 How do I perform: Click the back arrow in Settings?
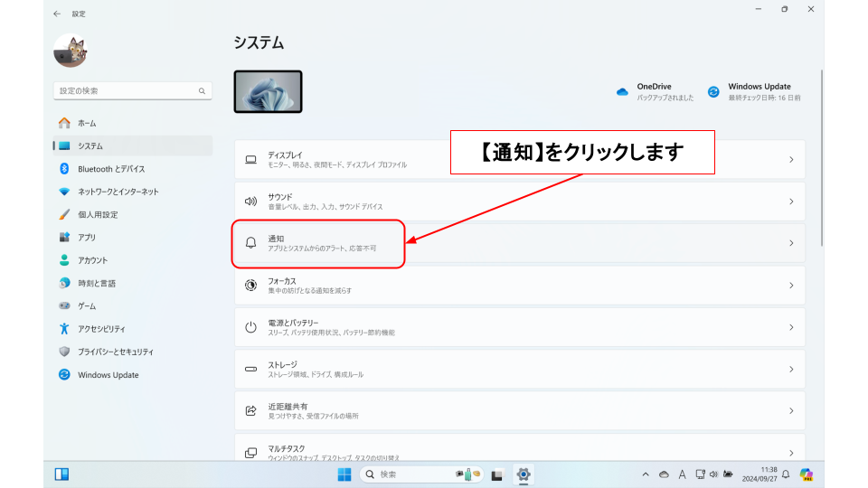pyautogui.click(x=58, y=14)
